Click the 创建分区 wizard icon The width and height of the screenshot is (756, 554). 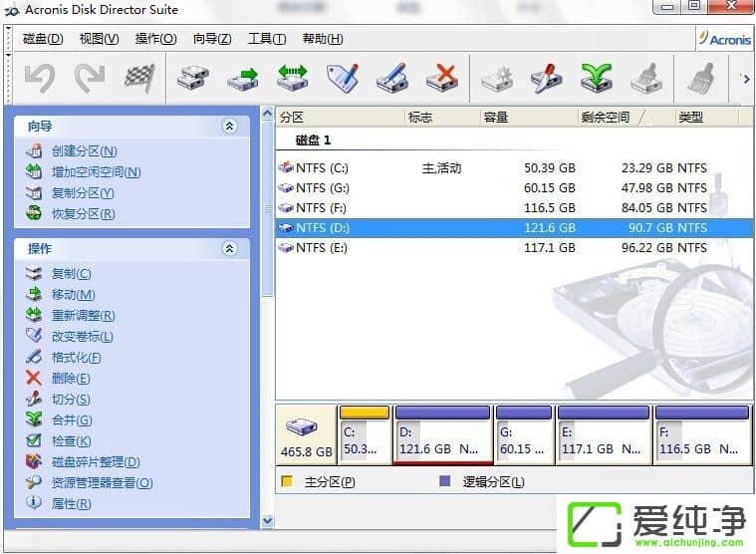pos(34,150)
